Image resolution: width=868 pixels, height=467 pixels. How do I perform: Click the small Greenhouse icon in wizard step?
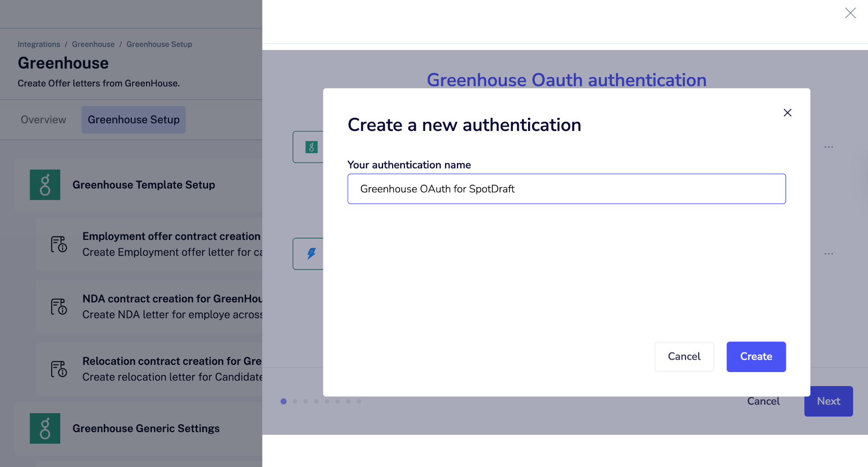pos(311,147)
